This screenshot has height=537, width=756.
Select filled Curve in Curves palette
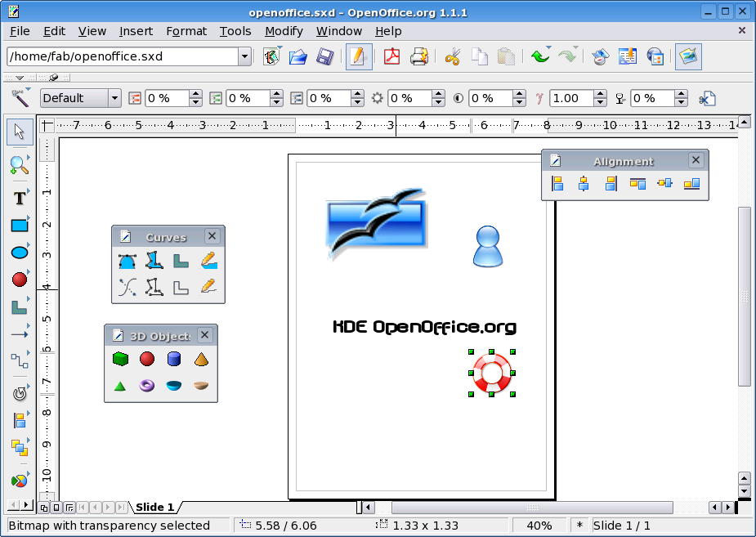pyautogui.click(x=127, y=261)
